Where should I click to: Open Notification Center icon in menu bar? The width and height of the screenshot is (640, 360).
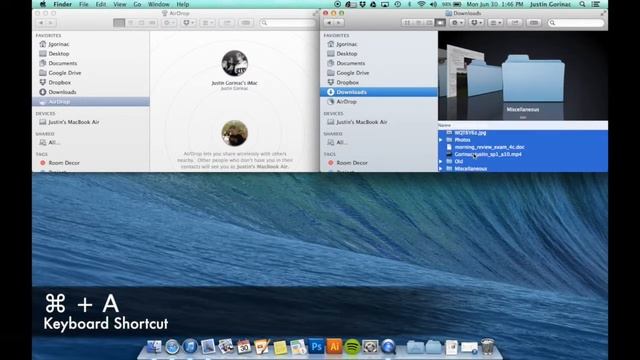[x=596, y=4]
